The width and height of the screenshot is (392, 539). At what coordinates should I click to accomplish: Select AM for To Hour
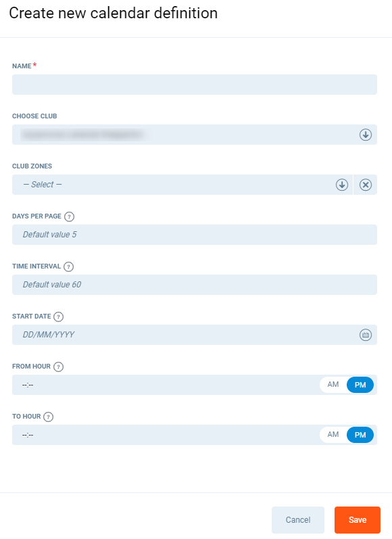pos(333,435)
